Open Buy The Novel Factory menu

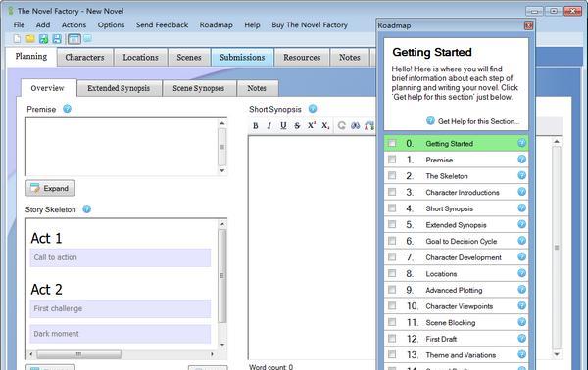point(310,25)
